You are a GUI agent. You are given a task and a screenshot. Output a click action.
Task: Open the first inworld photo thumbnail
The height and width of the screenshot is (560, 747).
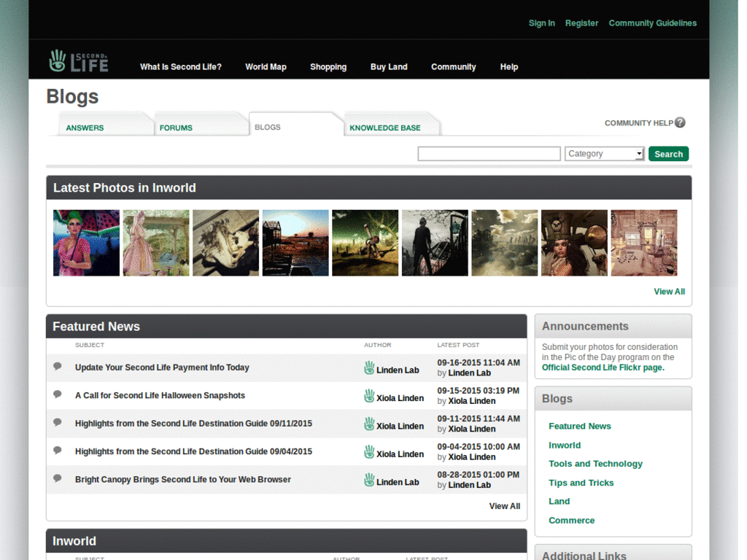coord(86,242)
